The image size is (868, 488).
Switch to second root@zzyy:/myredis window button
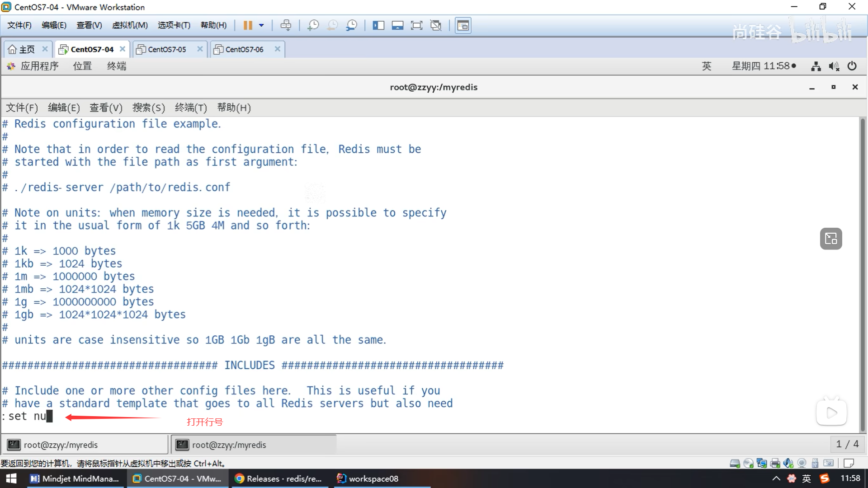[254, 445]
